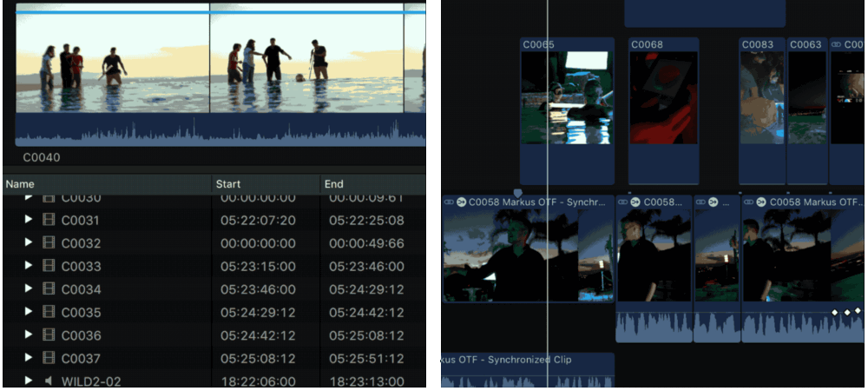Click the C0040 clip label under the filmstrip
The image size is (868, 391).
tap(42, 157)
